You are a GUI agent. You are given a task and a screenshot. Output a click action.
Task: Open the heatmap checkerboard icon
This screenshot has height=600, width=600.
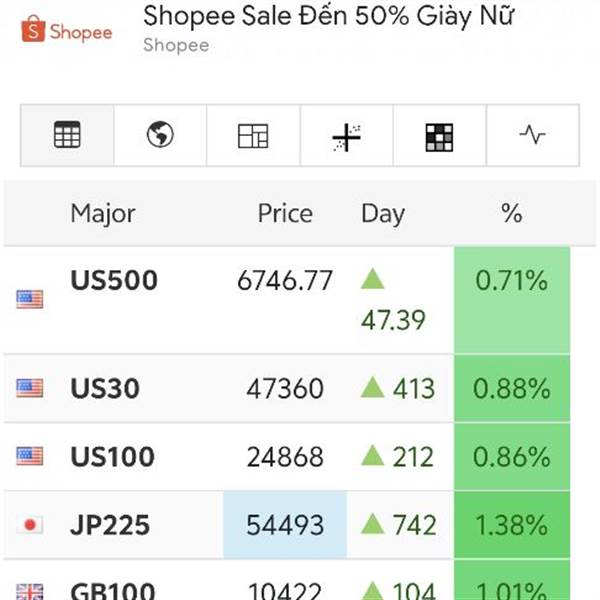[439, 136]
